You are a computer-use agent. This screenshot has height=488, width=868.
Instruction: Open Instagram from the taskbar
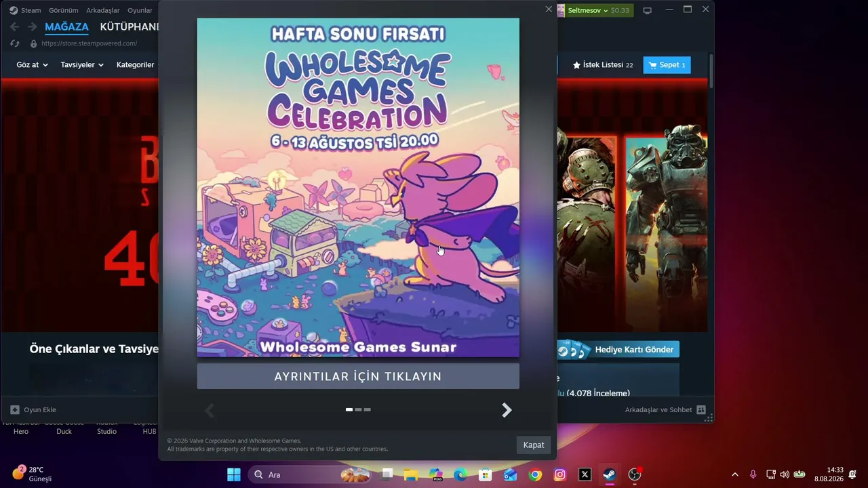click(x=559, y=474)
